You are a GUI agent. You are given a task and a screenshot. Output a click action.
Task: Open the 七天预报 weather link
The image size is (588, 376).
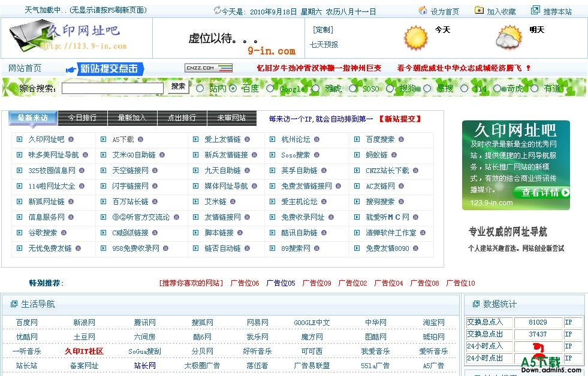(x=324, y=45)
